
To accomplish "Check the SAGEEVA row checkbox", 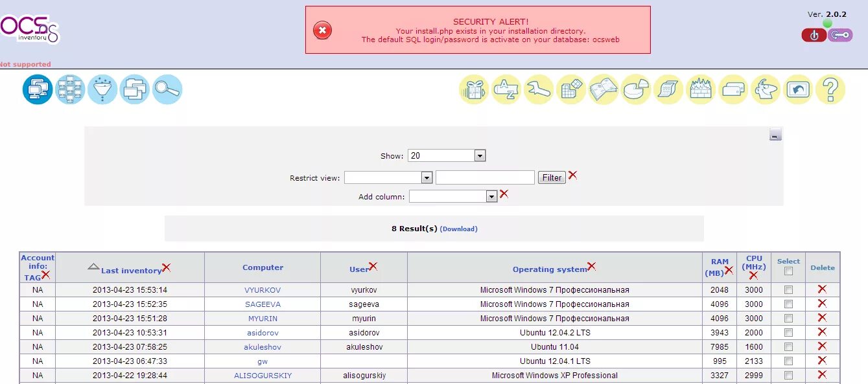I will point(788,304).
